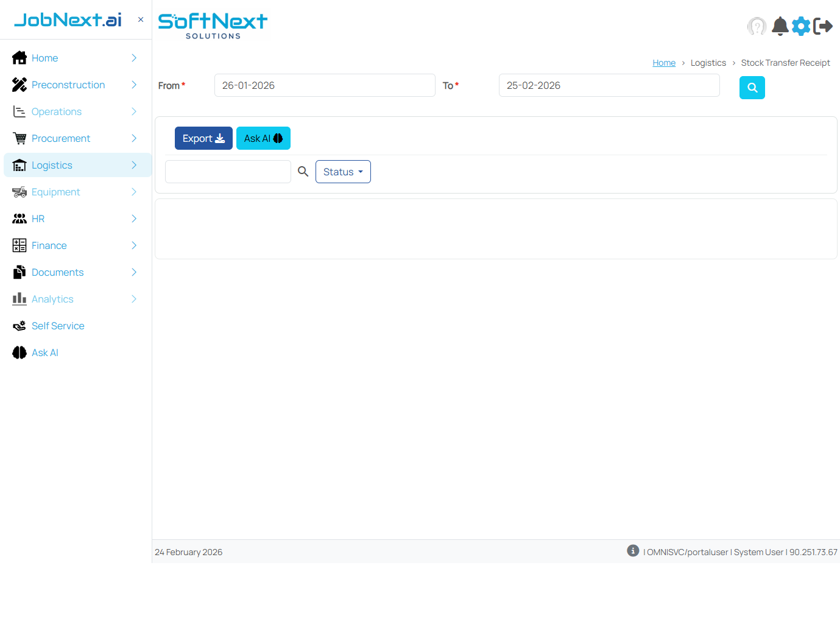
Task: Select Self Service from the sidebar
Action: 57,326
